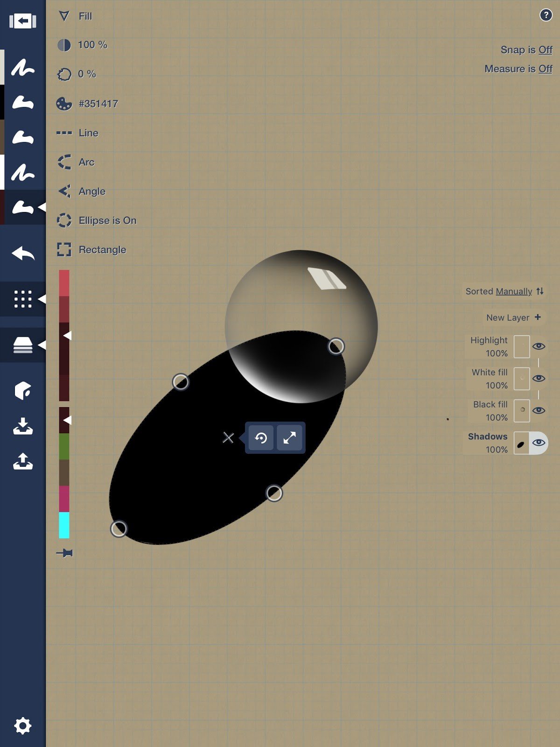Pick the brown color swatch
560x747 pixels.
point(64,472)
